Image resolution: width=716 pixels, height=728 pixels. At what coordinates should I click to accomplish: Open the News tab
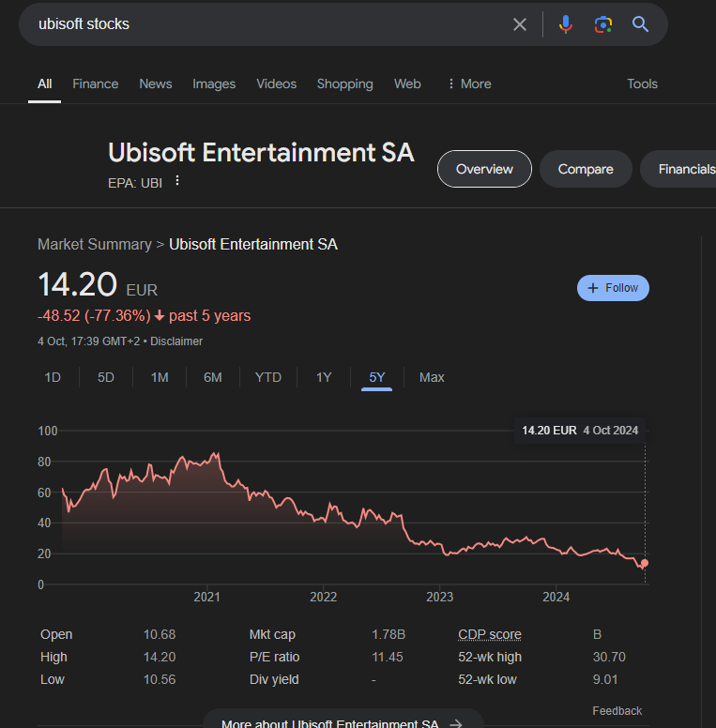point(156,83)
